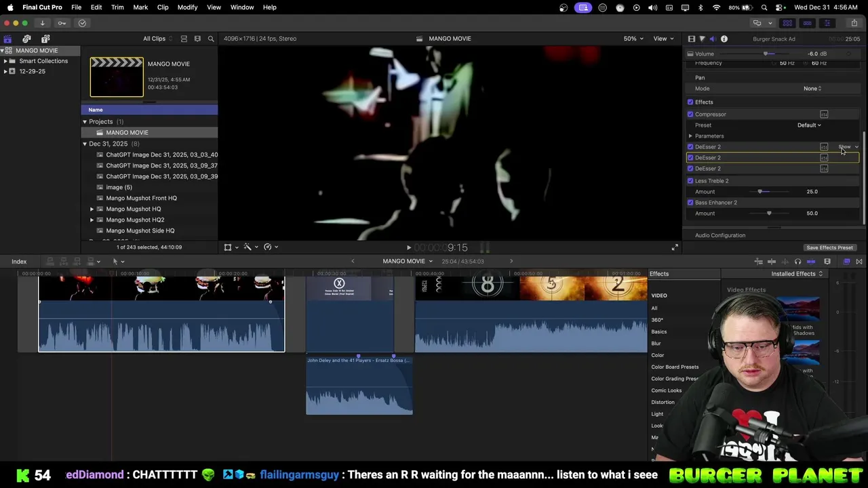The width and height of the screenshot is (868, 488).
Task: Disable the Effects section checkbox
Action: point(690,102)
